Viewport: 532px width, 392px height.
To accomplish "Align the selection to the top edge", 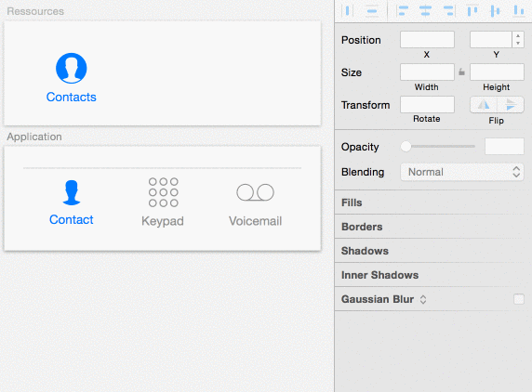I will 472,11.
